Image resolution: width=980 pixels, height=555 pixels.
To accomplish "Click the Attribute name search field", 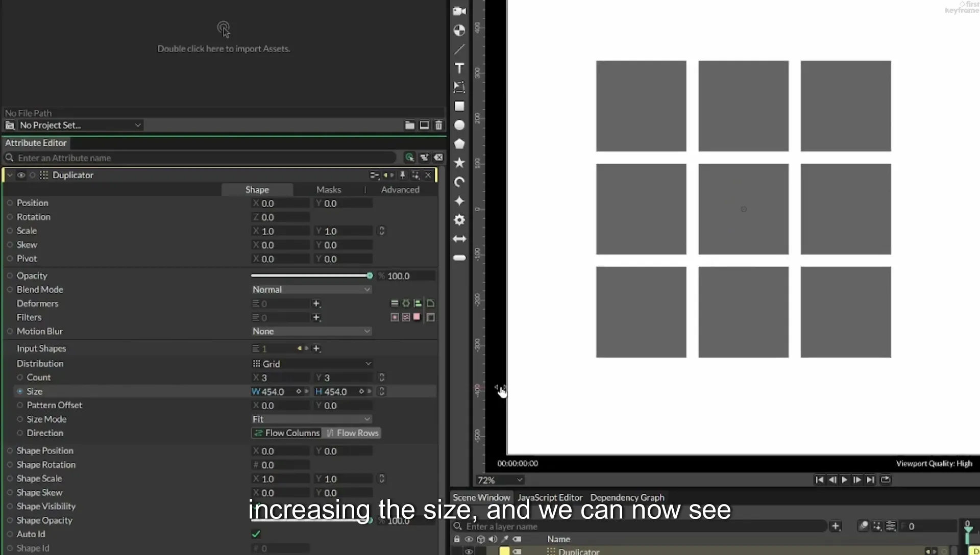I will (204, 158).
